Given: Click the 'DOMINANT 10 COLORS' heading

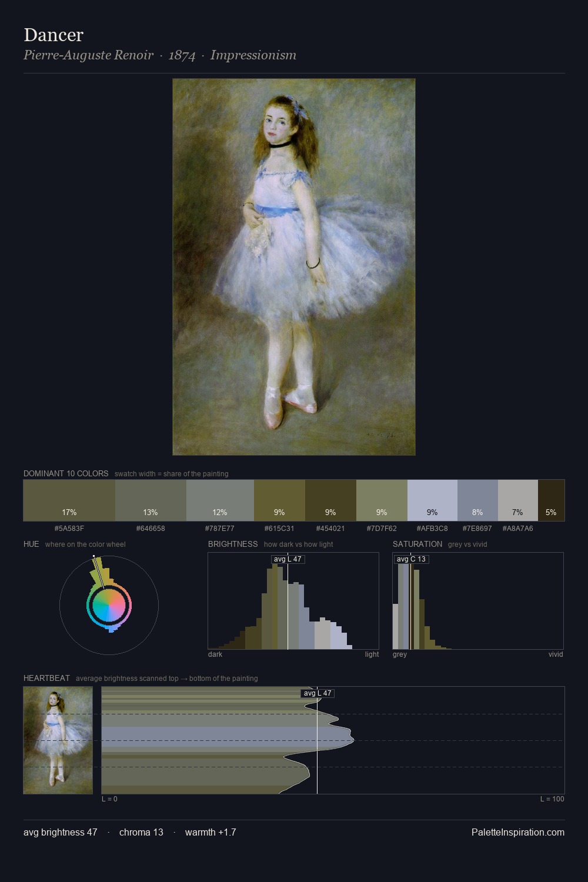Looking at the screenshot, I should [66, 473].
